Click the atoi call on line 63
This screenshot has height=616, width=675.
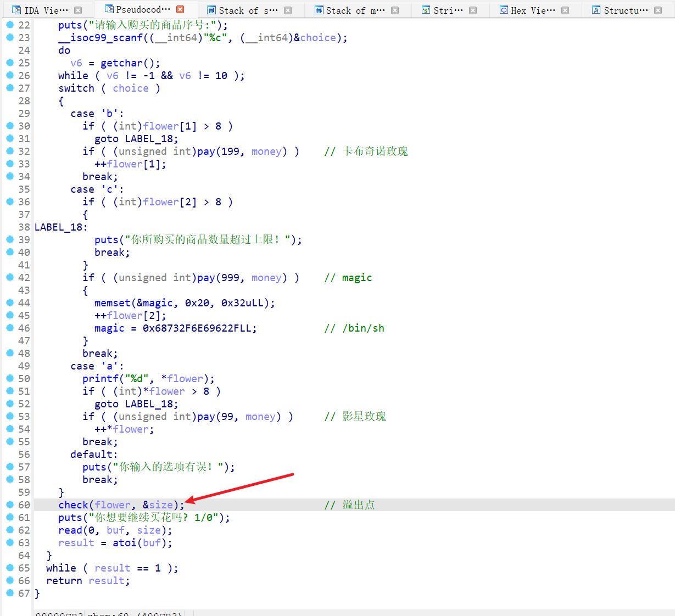(x=124, y=543)
